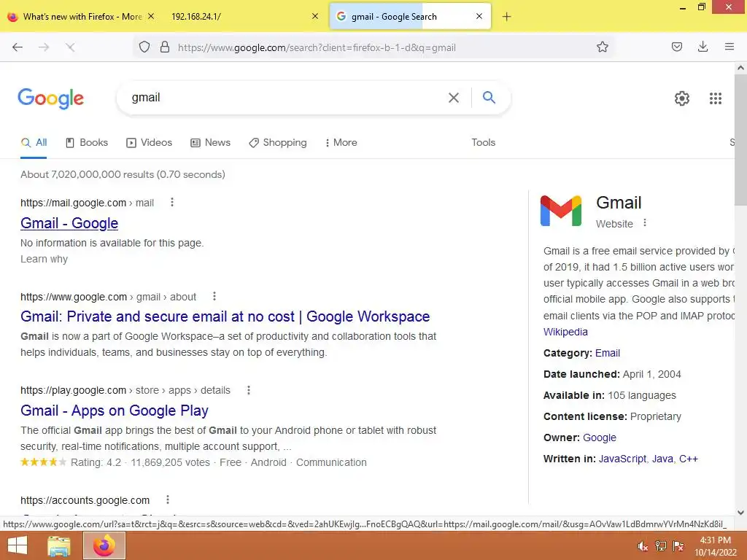747x560 pixels.
Task: Click the scrollbar down arrow
Action: pos(740,513)
